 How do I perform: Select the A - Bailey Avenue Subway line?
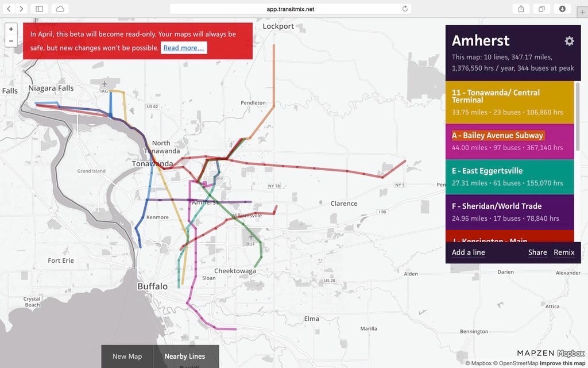point(510,141)
